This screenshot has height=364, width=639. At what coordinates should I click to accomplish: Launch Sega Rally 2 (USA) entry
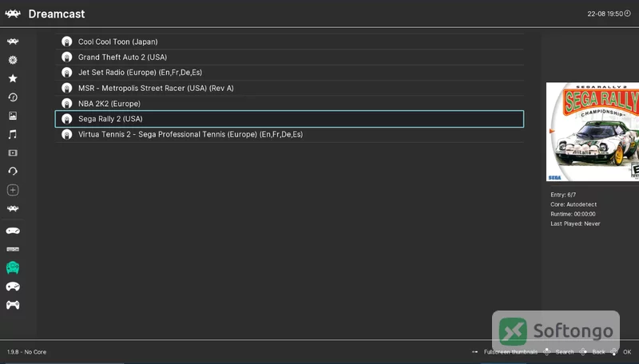289,119
